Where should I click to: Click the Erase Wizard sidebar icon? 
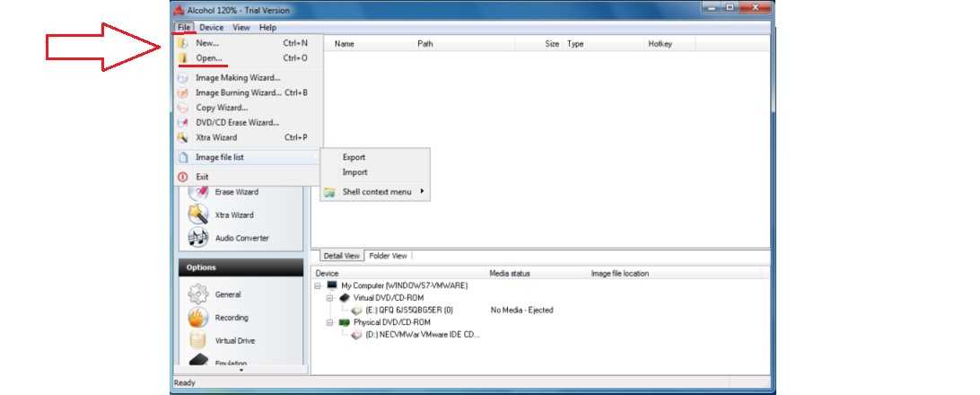pyautogui.click(x=198, y=192)
